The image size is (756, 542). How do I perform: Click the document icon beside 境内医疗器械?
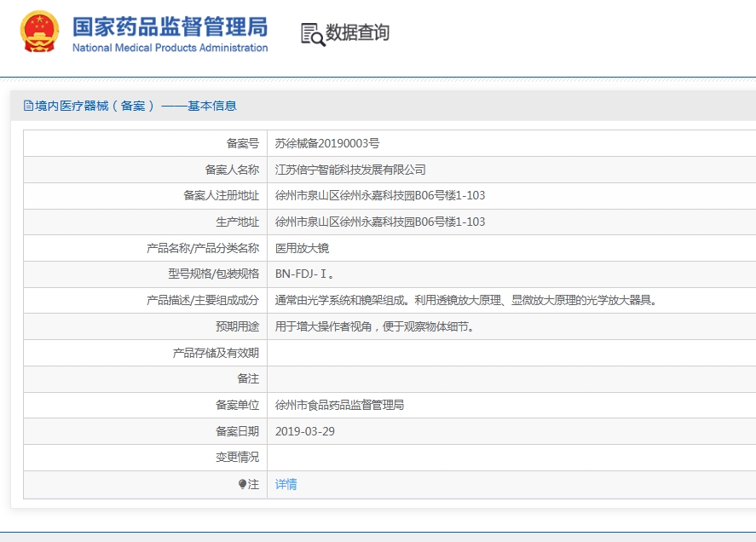coord(28,106)
